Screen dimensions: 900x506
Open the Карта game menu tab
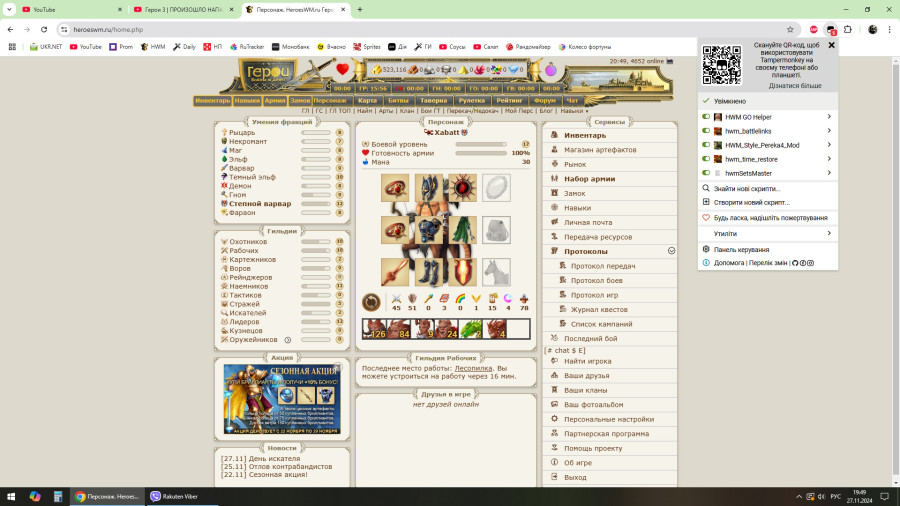pos(367,101)
